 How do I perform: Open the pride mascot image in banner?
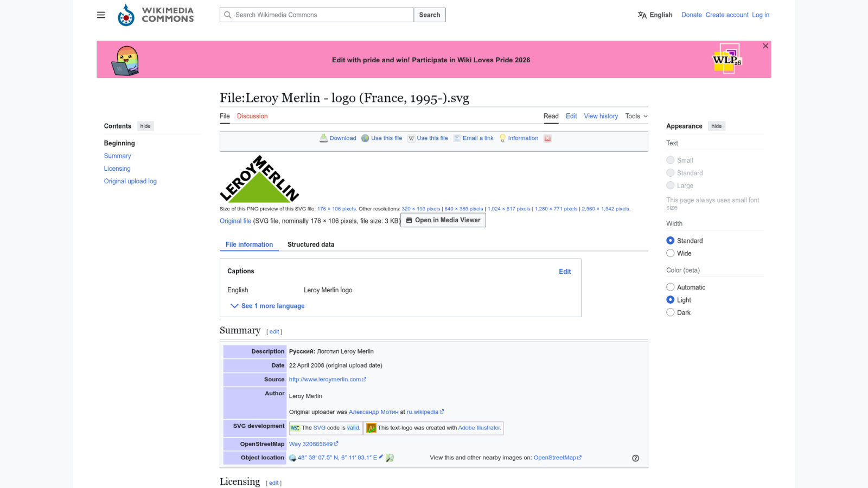125,60
